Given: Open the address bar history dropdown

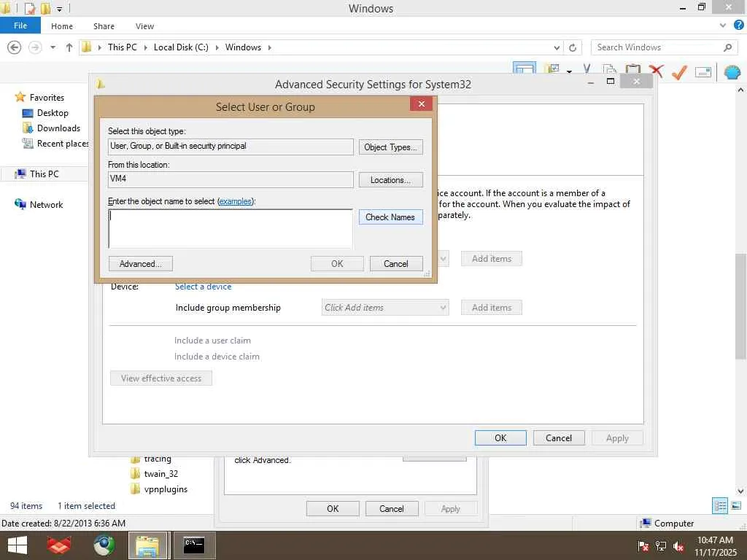Looking at the screenshot, I should pos(557,47).
